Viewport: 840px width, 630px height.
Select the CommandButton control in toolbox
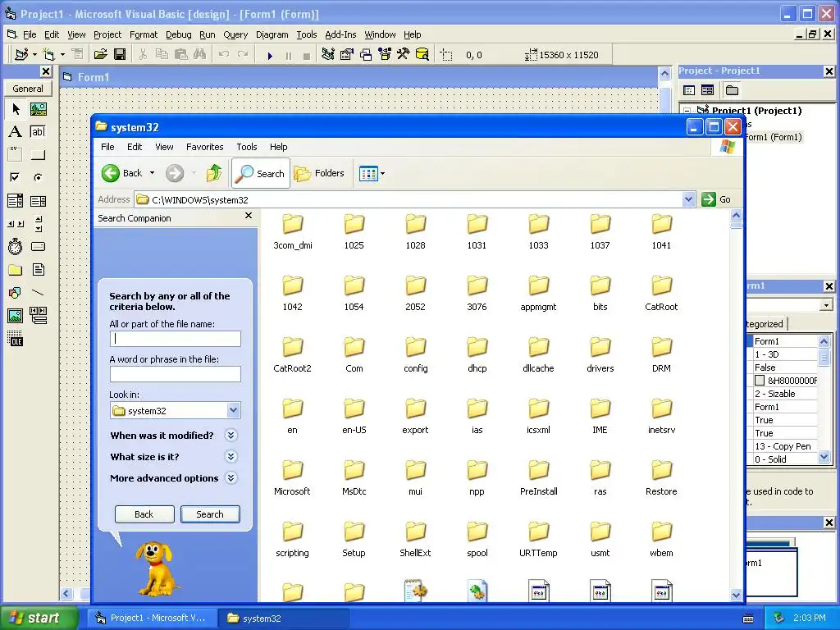38,155
